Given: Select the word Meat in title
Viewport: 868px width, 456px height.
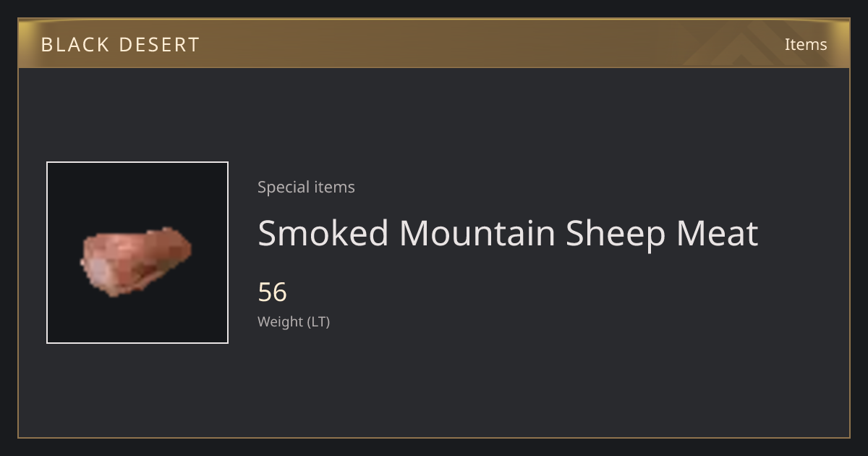Looking at the screenshot, I should 717,233.
